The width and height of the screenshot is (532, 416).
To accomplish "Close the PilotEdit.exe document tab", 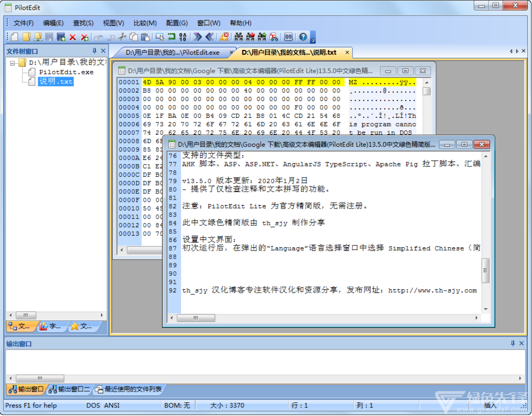I will point(232,52).
